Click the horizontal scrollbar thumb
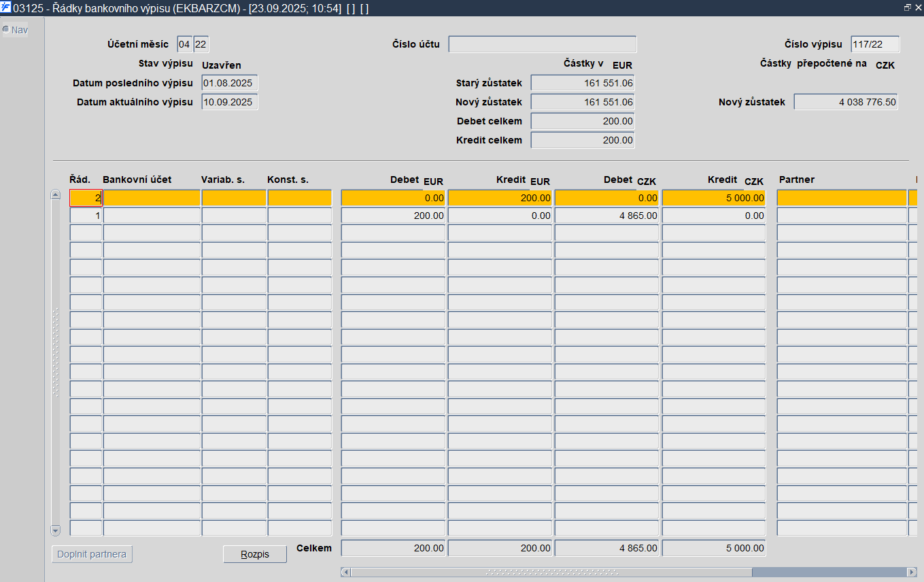The image size is (924, 582). 551,572
